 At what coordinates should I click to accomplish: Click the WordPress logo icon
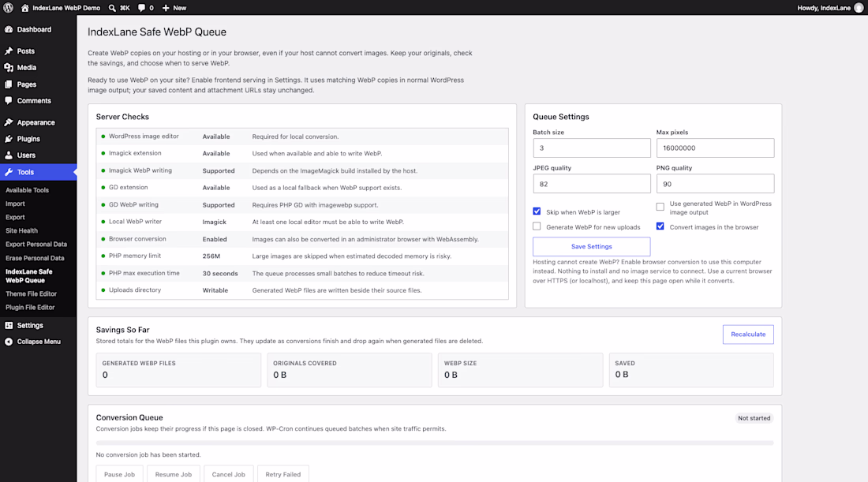click(9, 8)
